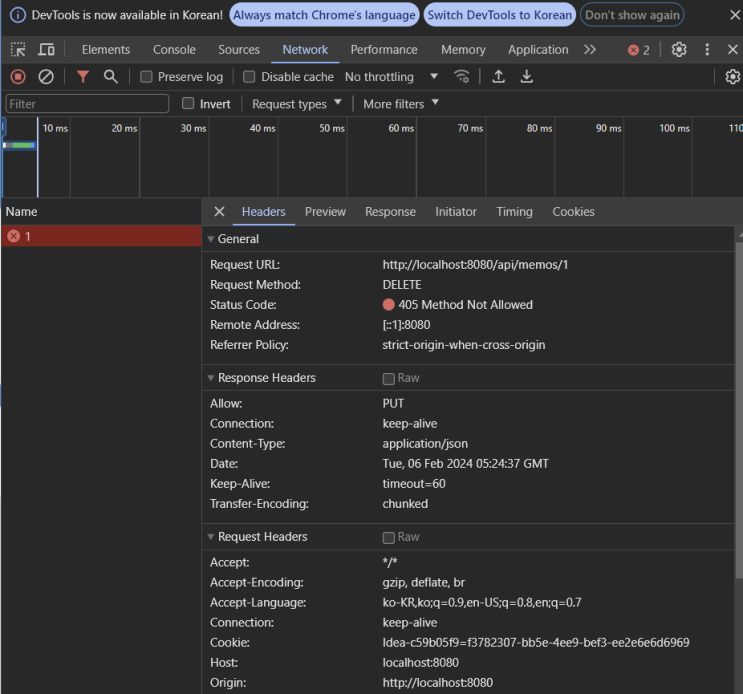
Task: Open the No throttling dropdown
Action: pyautogui.click(x=391, y=77)
